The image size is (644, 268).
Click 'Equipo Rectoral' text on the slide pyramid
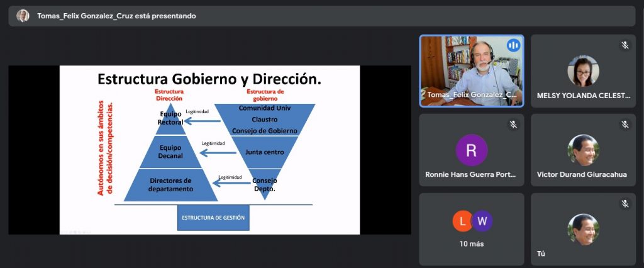(x=170, y=118)
